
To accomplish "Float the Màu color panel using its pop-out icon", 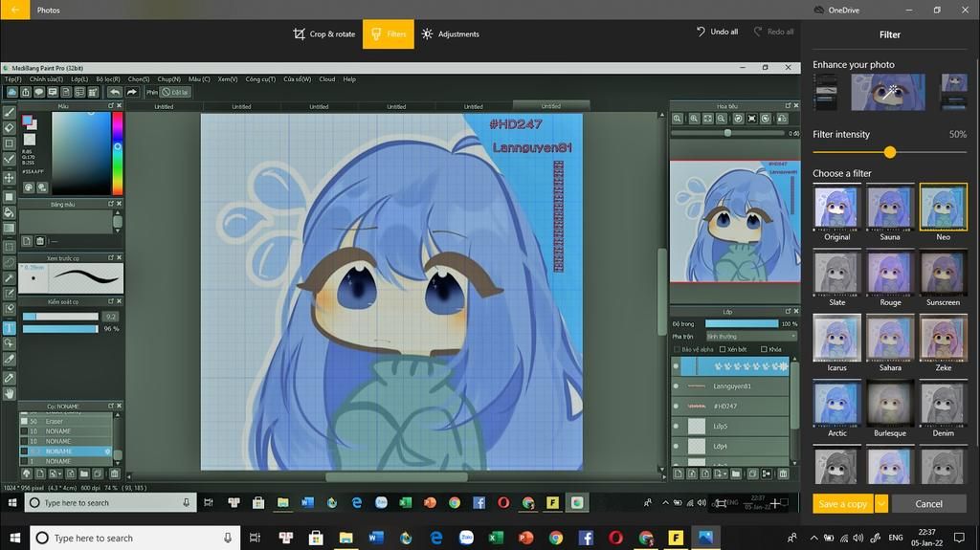I will pyautogui.click(x=111, y=106).
